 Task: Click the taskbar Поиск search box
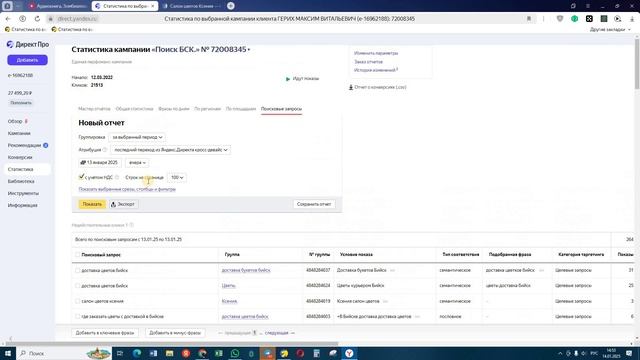click(64, 353)
